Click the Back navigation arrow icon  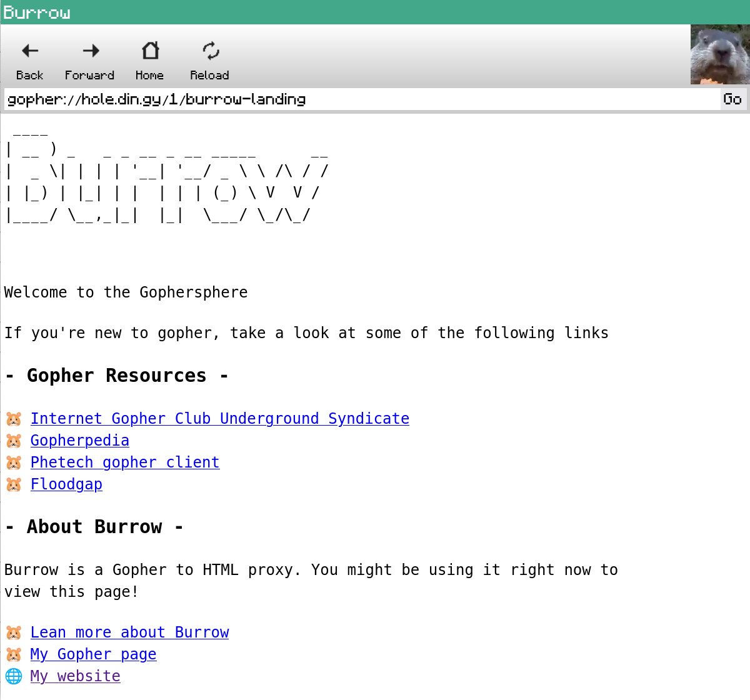(x=29, y=50)
